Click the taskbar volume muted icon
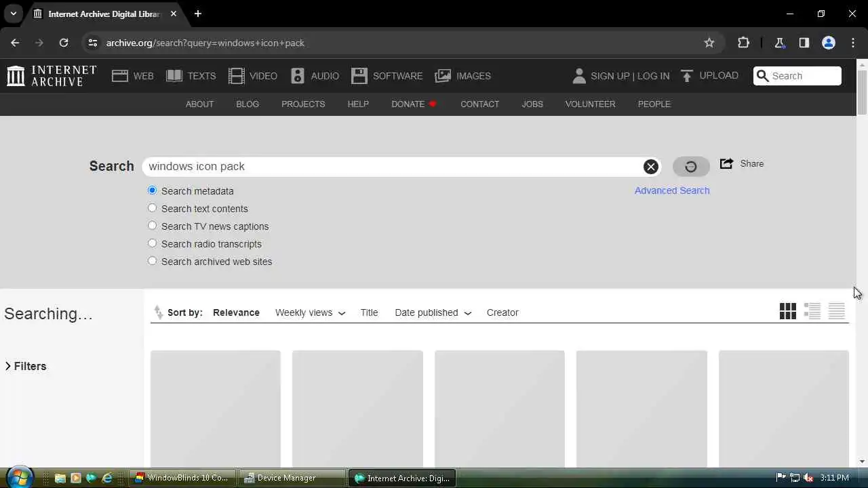This screenshot has height=488, width=868. (808, 478)
